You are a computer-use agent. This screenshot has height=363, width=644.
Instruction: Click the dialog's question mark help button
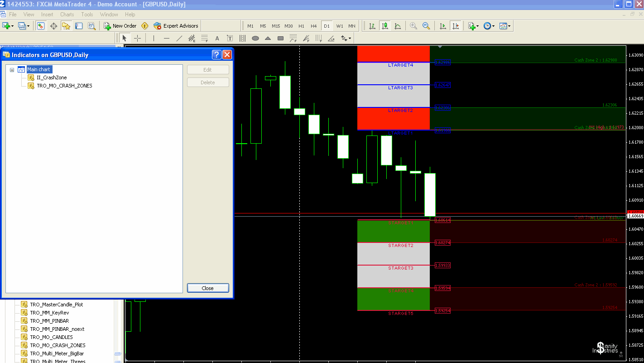(x=216, y=55)
